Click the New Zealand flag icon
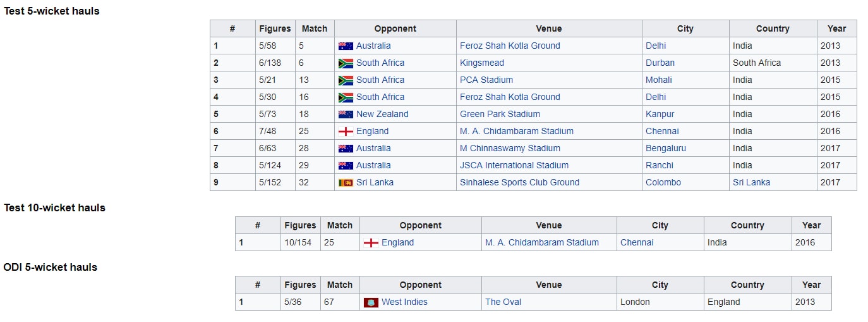 click(x=346, y=114)
